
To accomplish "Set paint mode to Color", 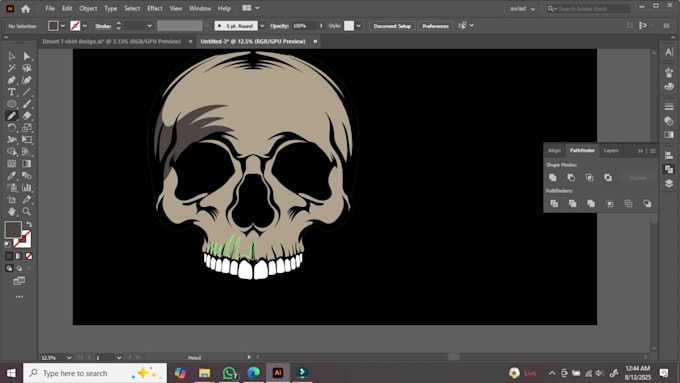I will click(9, 256).
